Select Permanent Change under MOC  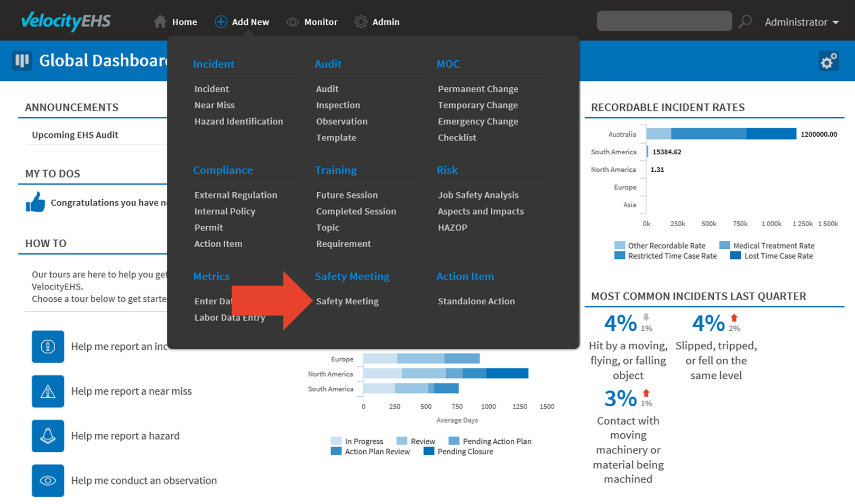tap(478, 89)
